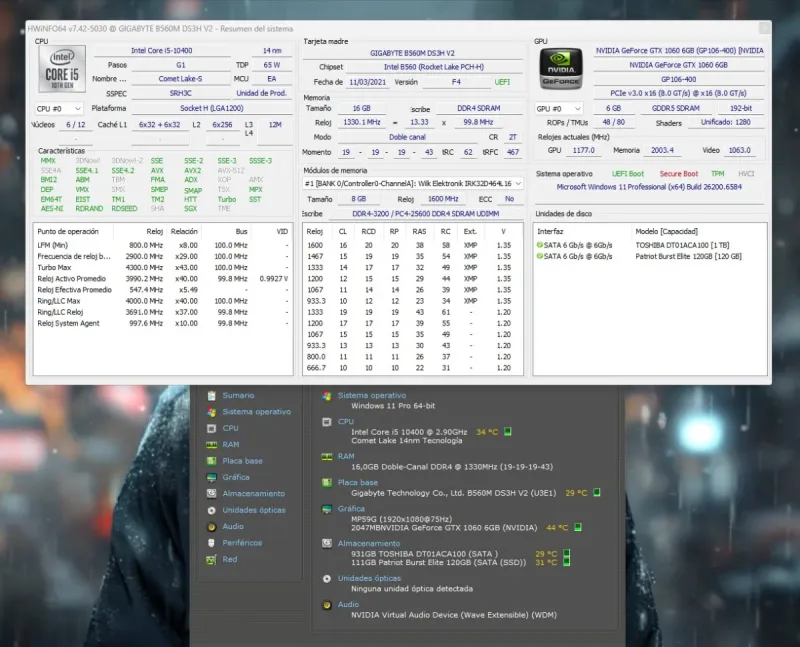Click the BIOS date field 11/03/2021
The height and width of the screenshot is (647, 800).
click(x=367, y=82)
